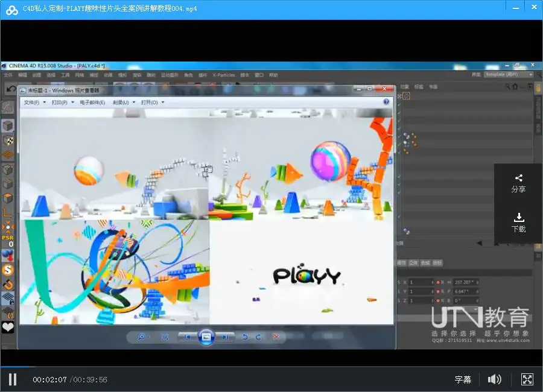Click the Baidu cloud logo in the title bar

[x=12, y=10]
